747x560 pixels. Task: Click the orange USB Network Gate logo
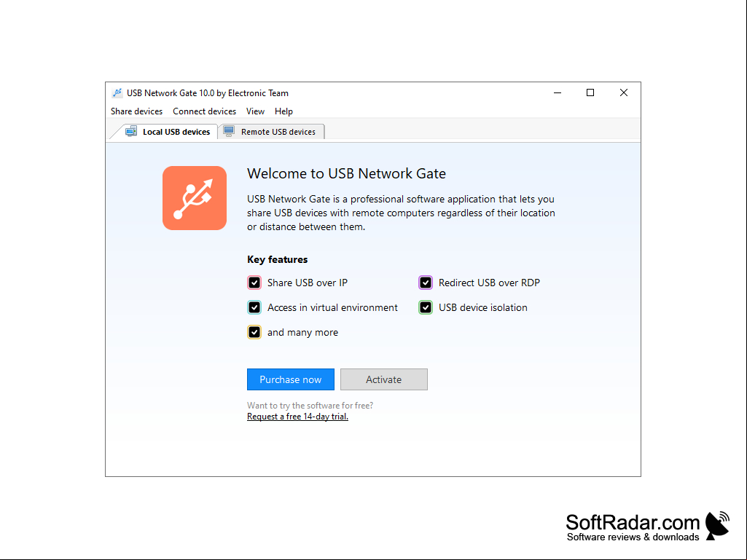pyautogui.click(x=195, y=198)
